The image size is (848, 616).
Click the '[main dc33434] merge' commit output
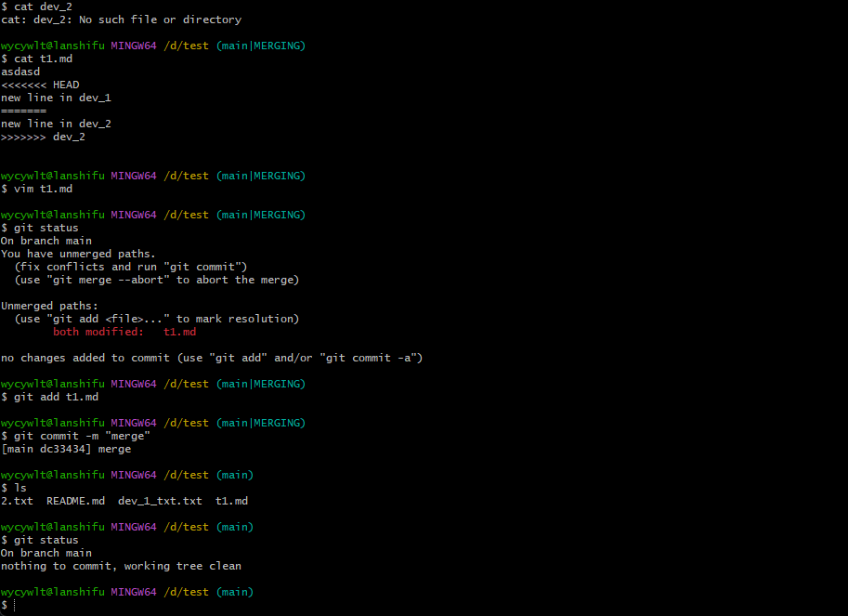coord(66,449)
